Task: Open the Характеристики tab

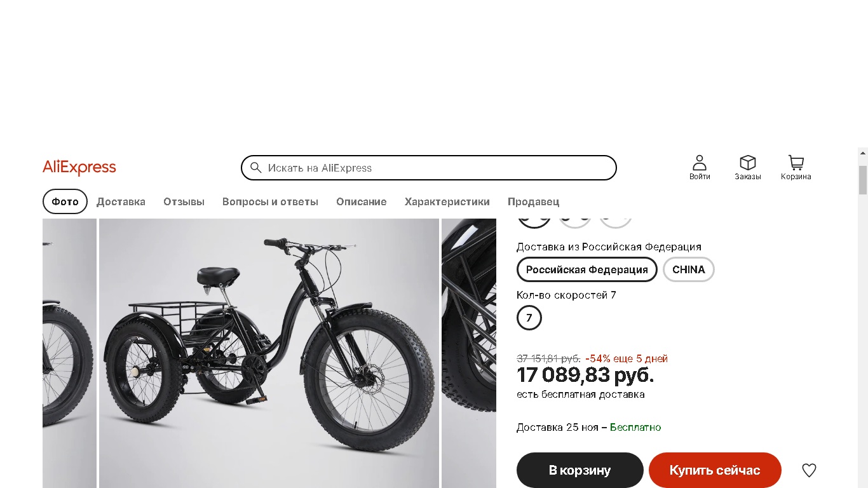Action: point(447,201)
